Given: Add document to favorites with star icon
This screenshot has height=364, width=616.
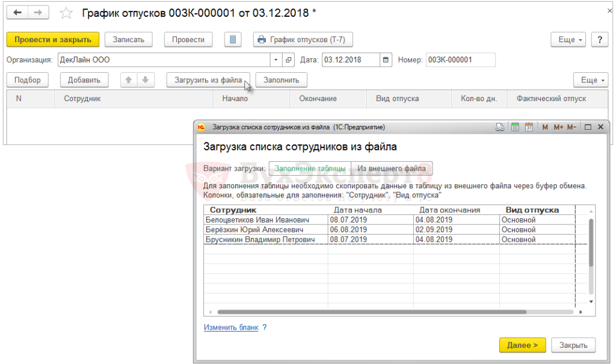Looking at the screenshot, I should point(66,13).
